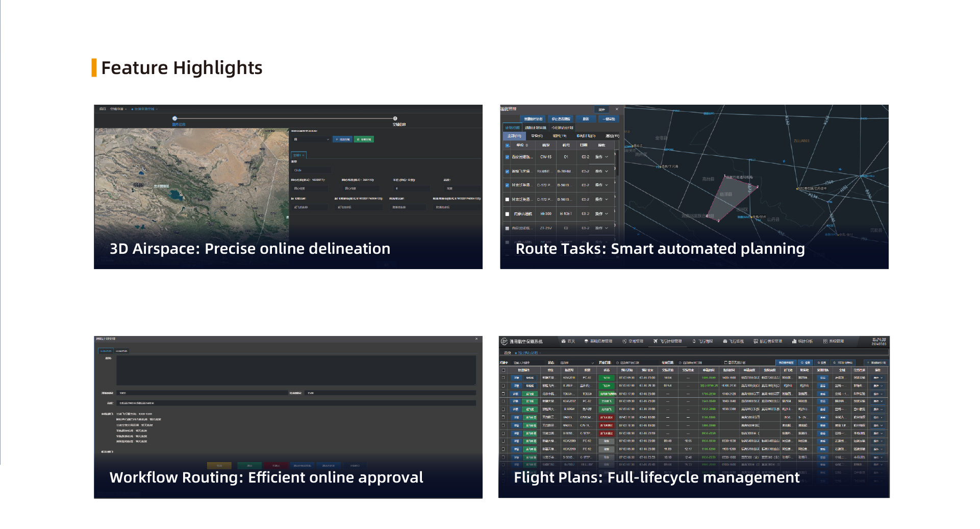Viewport: 980px width, 529px height.
Task: Expand the action dropdown in CW-15 row
Action: 607,157
